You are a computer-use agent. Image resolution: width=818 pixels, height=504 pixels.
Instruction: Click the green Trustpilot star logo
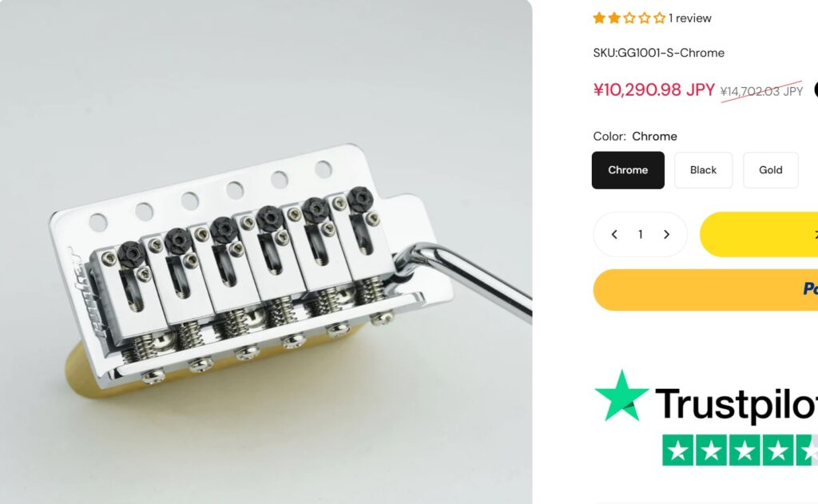(621, 396)
